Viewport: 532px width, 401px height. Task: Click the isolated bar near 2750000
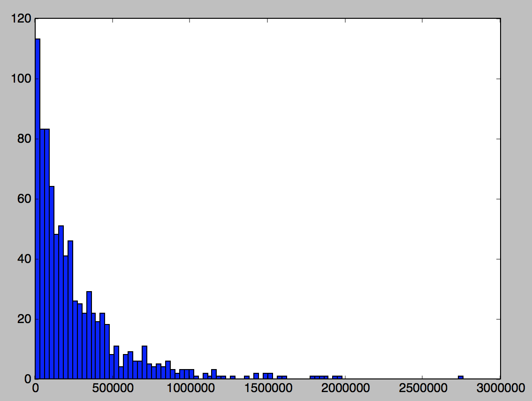pyautogui.click(x=461, y=377)
